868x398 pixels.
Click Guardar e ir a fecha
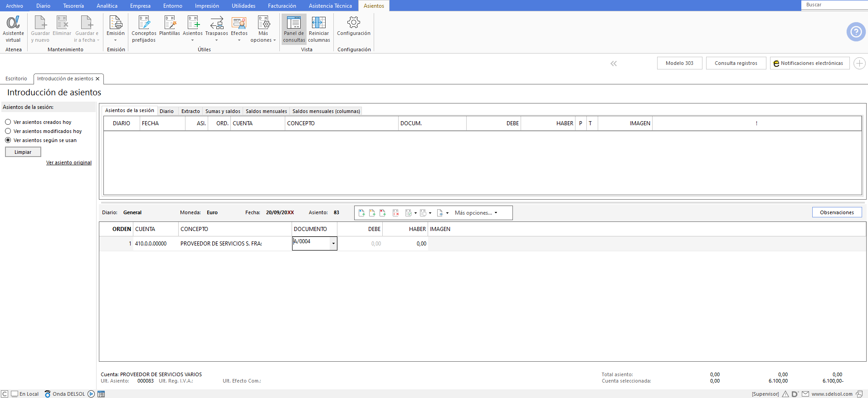[x=87, y=29]
